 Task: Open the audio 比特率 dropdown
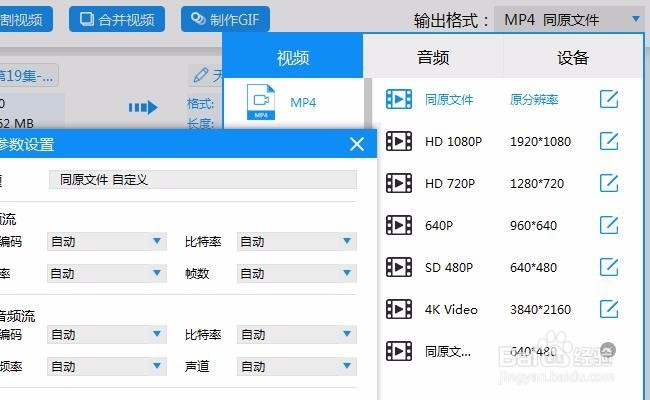click(296, 335)
